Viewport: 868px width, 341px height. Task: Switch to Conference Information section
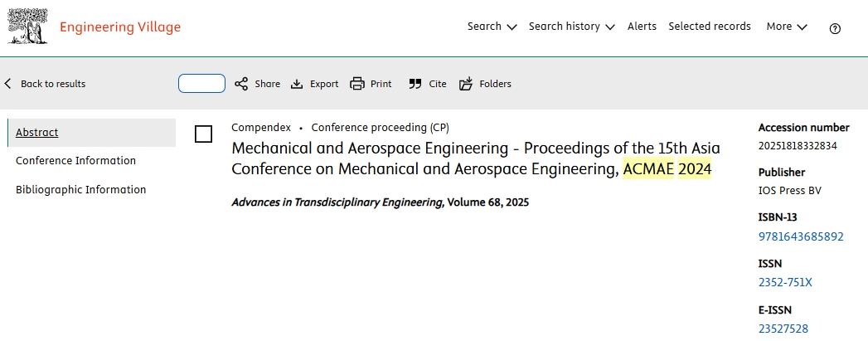point(75,160)
